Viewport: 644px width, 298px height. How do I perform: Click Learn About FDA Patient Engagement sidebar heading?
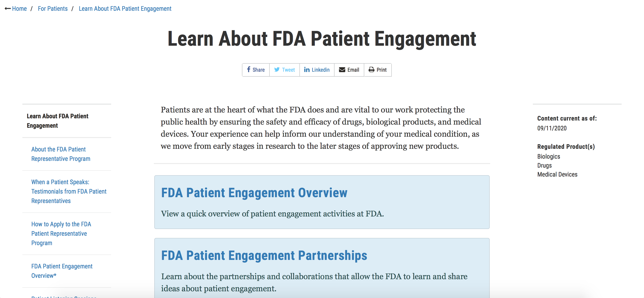pos(57,121)
